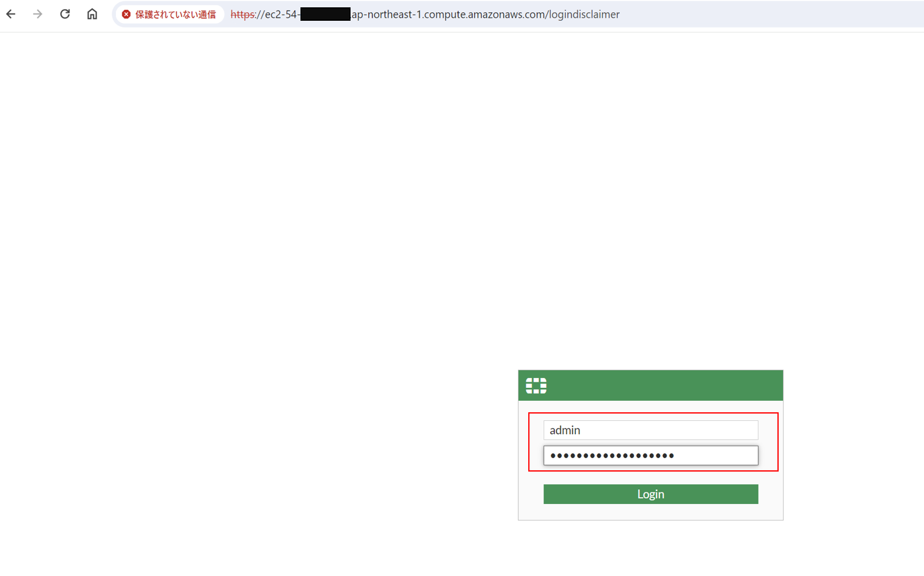Click the not-secure warning badge in address bar
This screenshot has width=924, height=576.
click(169, 14)
